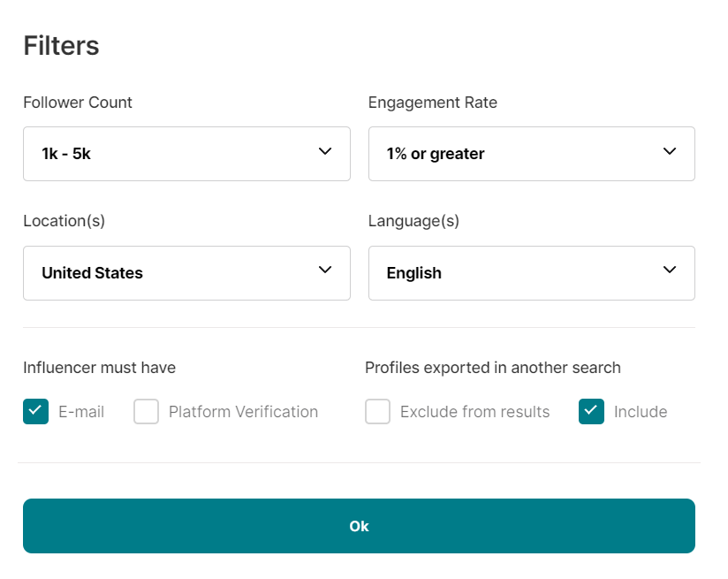
Task: Expand the United States location dropdown
Action: pyautogui.click(x=186, y=273)
